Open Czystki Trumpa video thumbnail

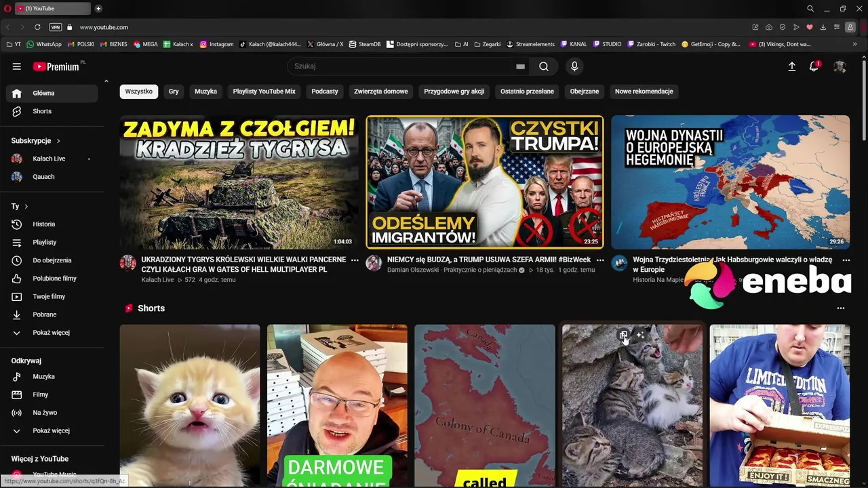[485, 182]
